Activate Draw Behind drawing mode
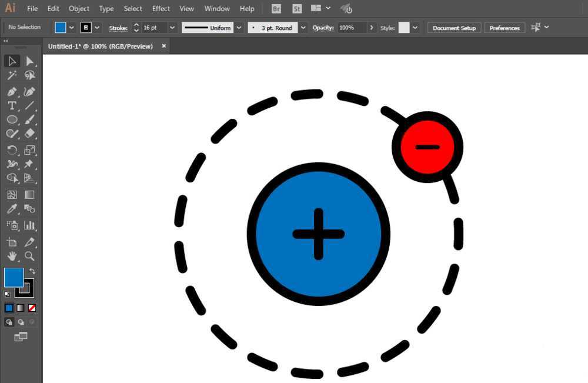 coord(22,322)
